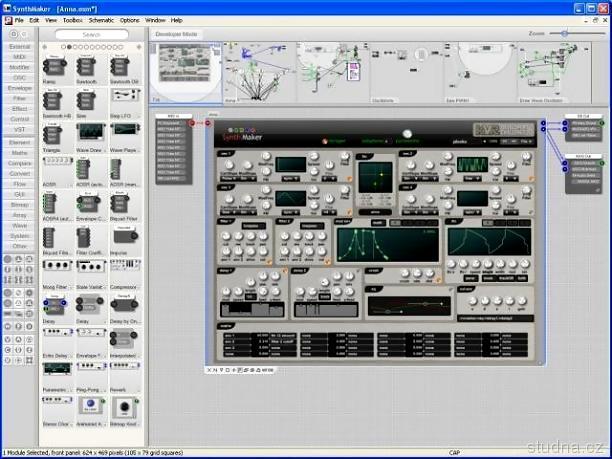Open the Schematic menu
Viewport: 612px width, 459px height.
[x=101, y=20]
